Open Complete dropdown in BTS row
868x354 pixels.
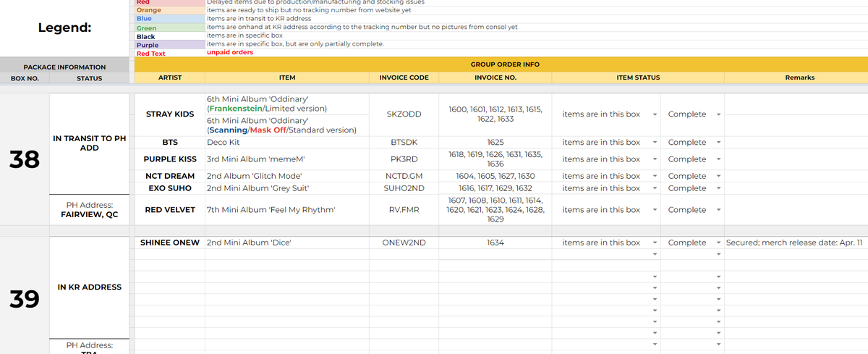point(718,143)
